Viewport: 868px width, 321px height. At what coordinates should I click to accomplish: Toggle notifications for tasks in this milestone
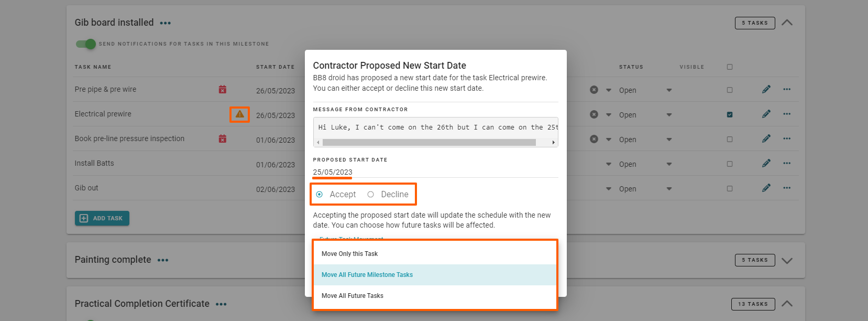(x=86, y=44)
